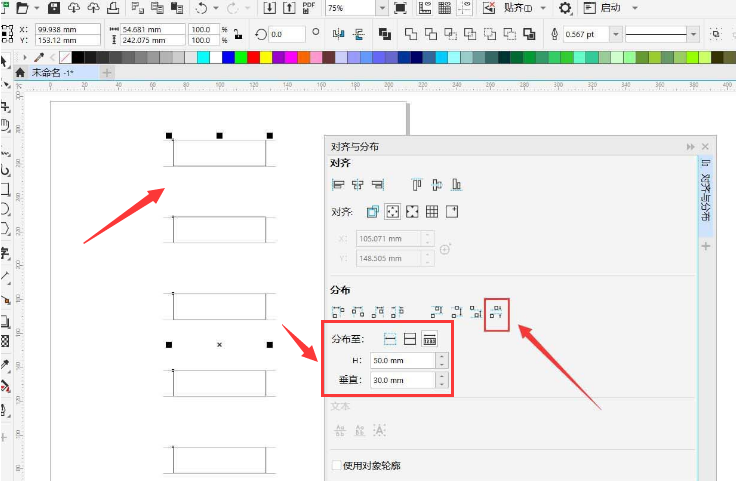Viewport: 736px width, 481px height.
Task: Click the distribute left icon
Action: click(x=337, y=313)
